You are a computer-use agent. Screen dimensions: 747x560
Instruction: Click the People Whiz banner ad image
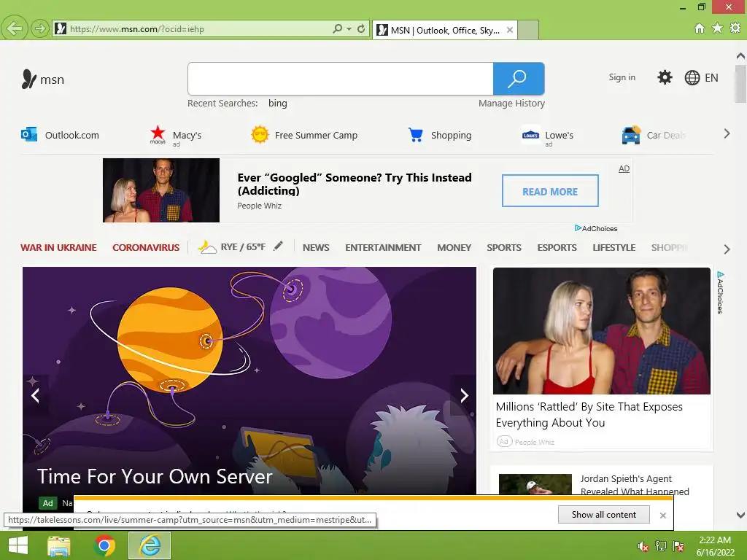pos(161,190)
